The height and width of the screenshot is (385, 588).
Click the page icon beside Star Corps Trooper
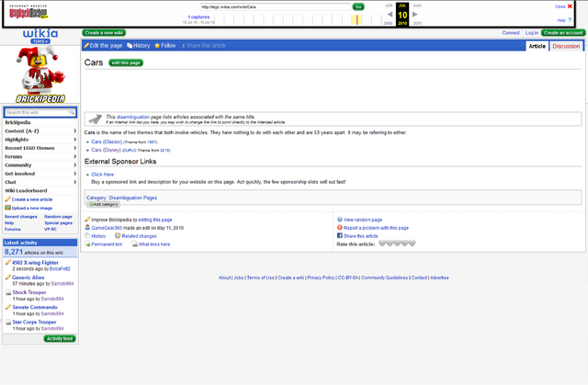8,322
